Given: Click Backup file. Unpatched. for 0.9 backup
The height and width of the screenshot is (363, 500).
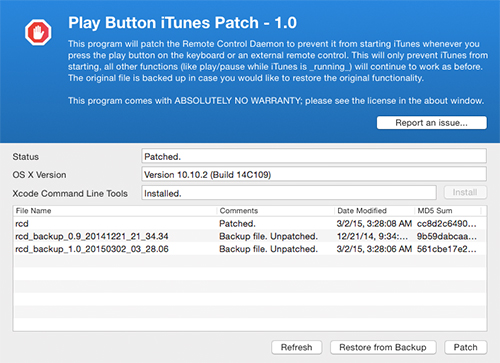Looking at the screenshot, I should pos(268,236).
